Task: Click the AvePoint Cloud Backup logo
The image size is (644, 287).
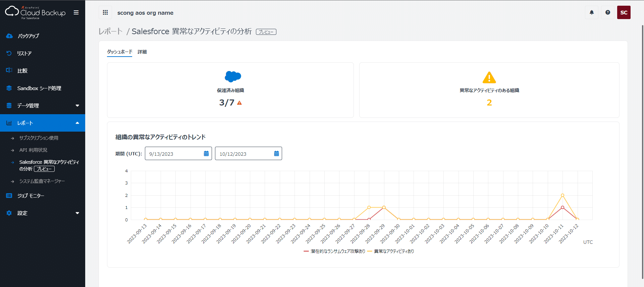Action: pyautogui.click(x=35, y=12)
